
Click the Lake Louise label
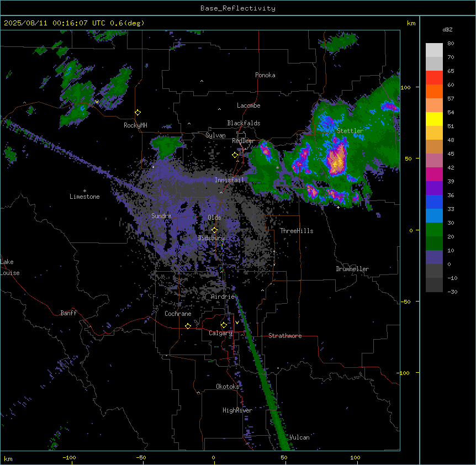tap(10, 267)
